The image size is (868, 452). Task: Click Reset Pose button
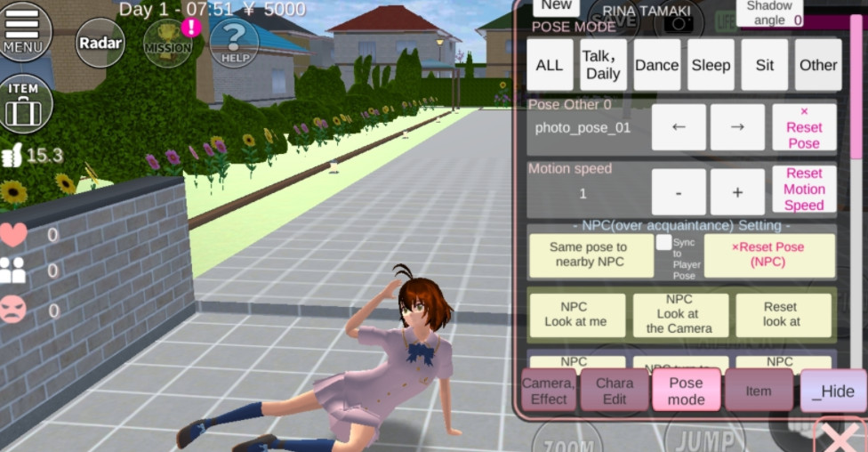point(804,127)
